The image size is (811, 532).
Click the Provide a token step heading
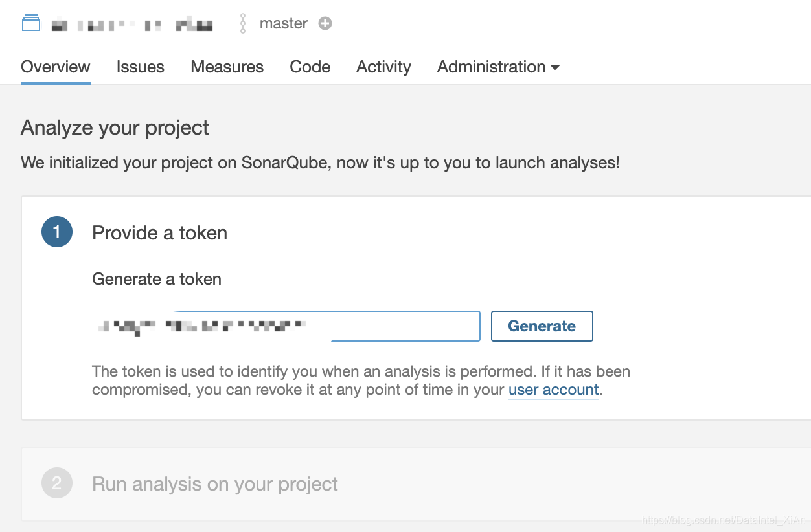coord(159,233)
